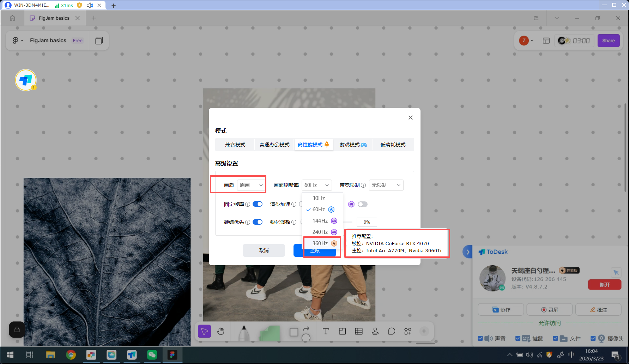The height and width of the screenshot is (364, 629).
Task: Select the comment bubble tool
Action: pos(392,331)
